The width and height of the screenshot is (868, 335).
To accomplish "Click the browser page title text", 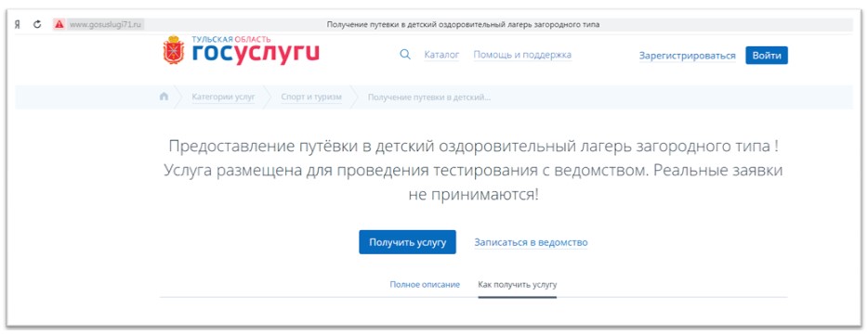I will click(x=464, y=25).
